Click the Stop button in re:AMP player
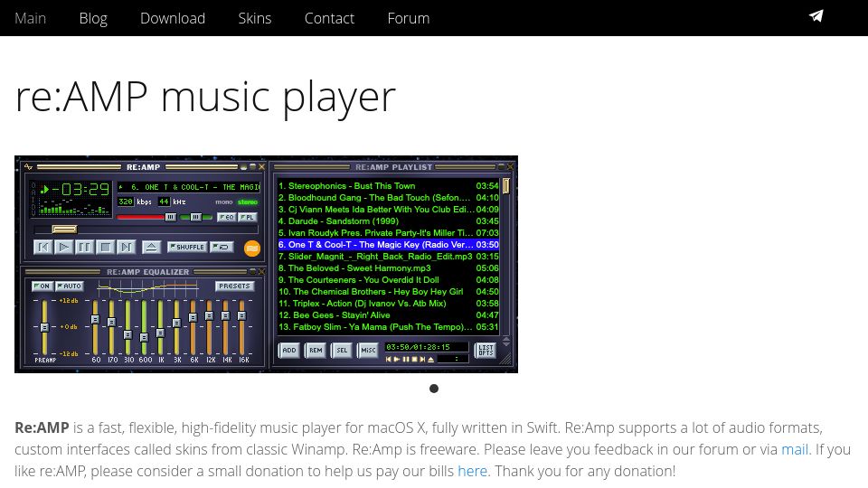 pos(105,247)
